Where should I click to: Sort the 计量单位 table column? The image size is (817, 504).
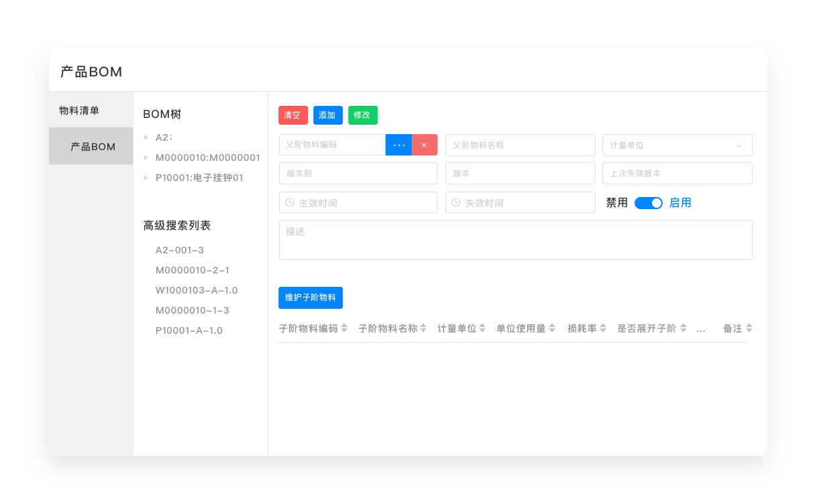[x=482, y=328]
